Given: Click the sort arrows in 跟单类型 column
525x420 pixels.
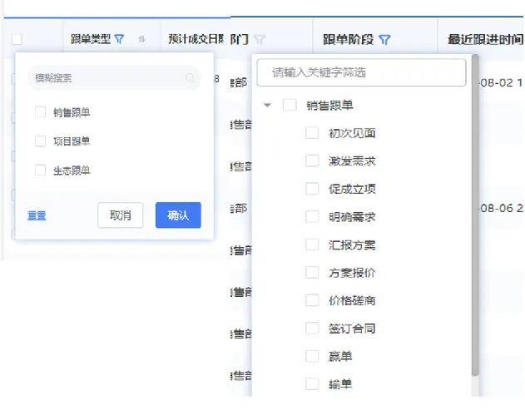Looking at the screenshot, I should 141,39.
